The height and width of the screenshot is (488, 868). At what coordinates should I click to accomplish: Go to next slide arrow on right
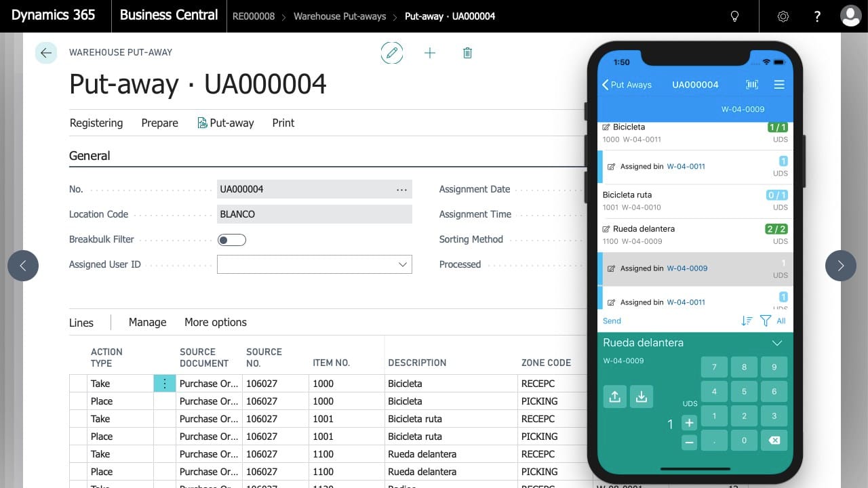click(x=841, y=266)
